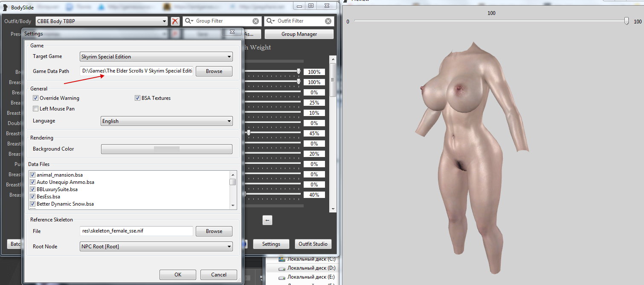This screenshot has width=644, height=285.
Task: Uncheck animal_mansion.bsa in Data Files
Action: [33, 175]
